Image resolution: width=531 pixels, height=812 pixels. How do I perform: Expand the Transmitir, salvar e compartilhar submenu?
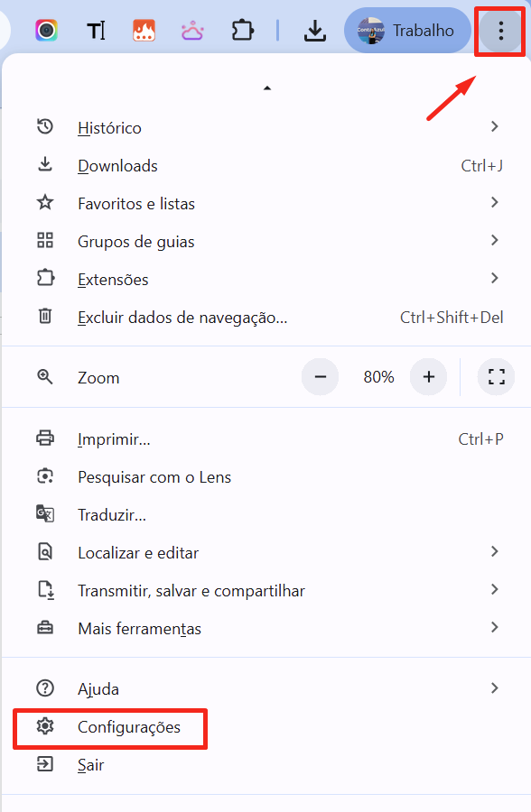495,589
